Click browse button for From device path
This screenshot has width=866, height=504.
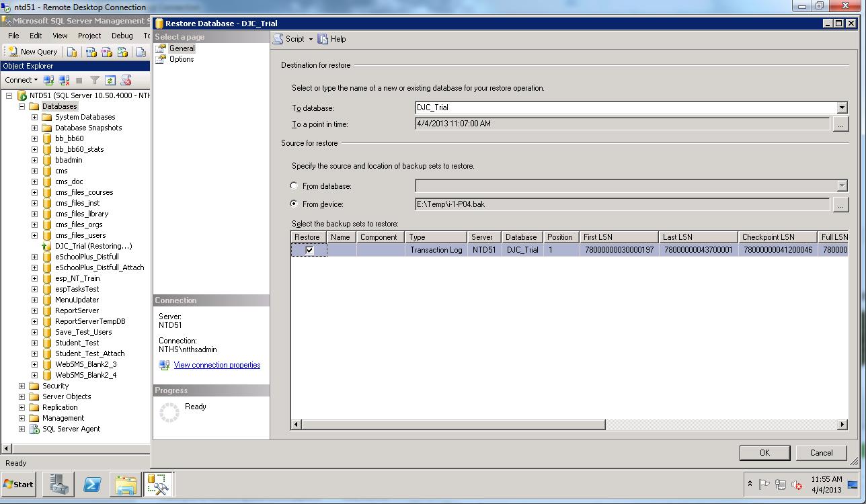click(840, 204)
